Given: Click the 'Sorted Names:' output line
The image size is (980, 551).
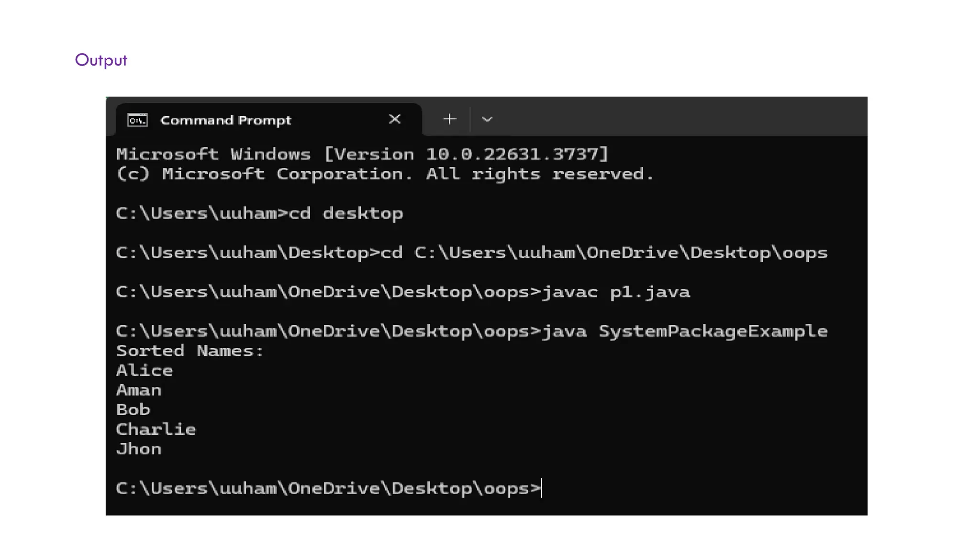Looking at the screenshot, I should point(190,351).
